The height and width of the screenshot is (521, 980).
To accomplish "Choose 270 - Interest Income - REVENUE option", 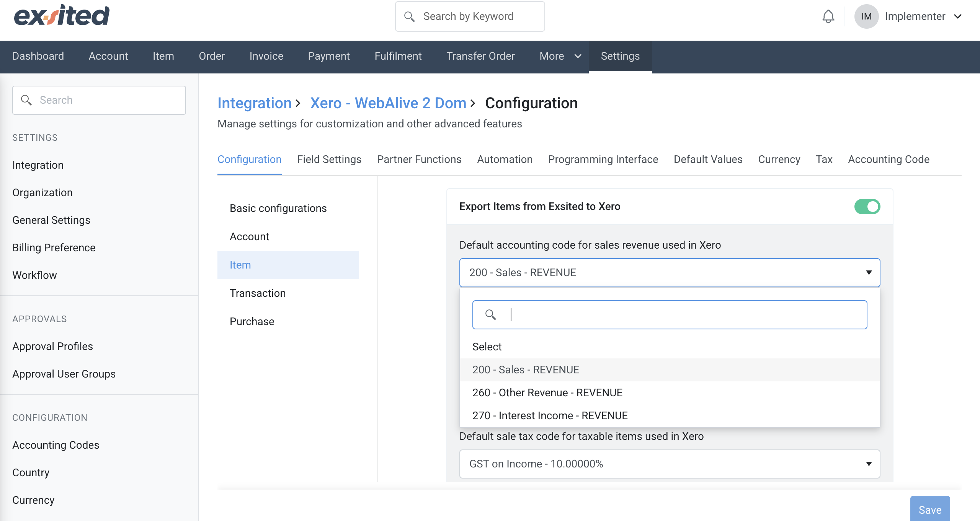I will pyautogui.click(x=670, y=415).
